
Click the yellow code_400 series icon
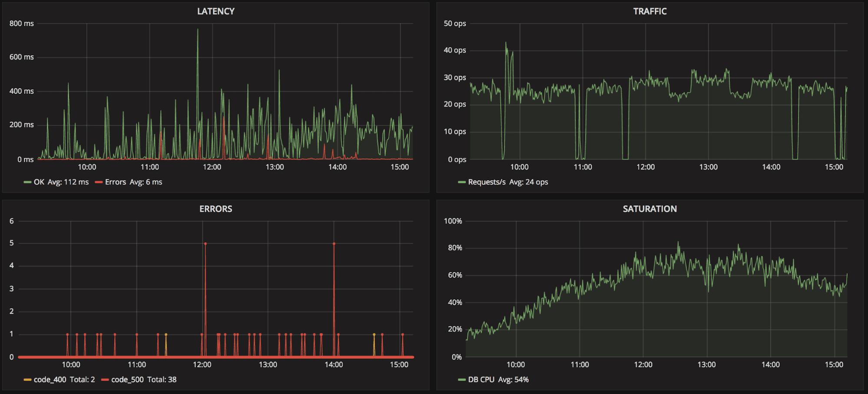pos(28,379)
